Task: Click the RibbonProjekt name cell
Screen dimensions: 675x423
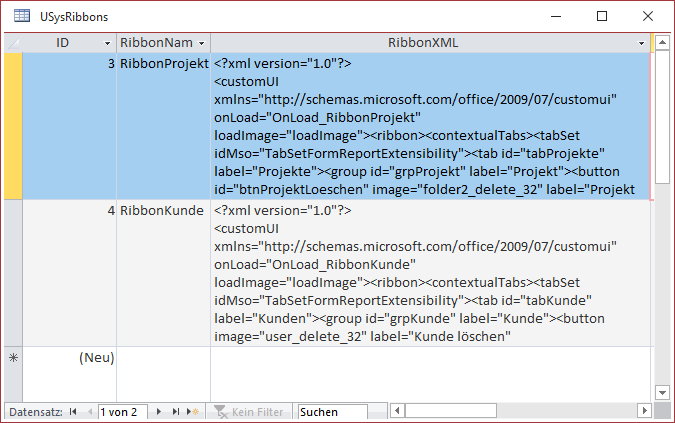Action: (164, 126)
